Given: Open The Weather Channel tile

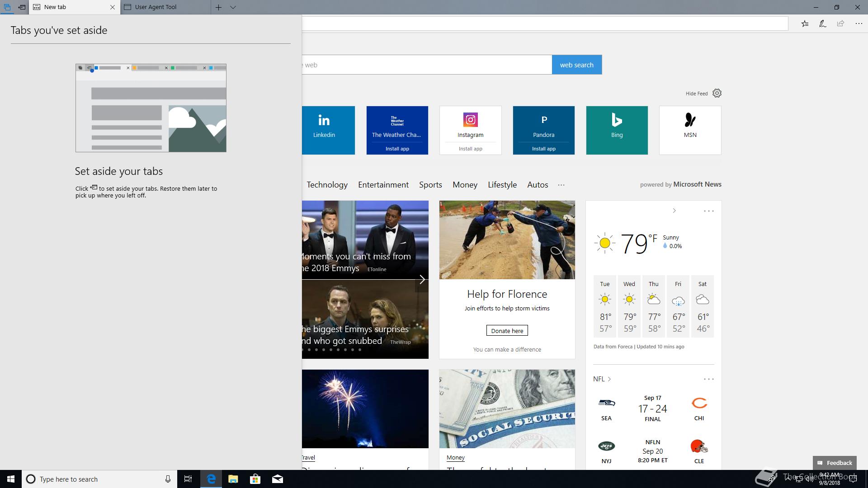Looking at the screenshot, I should tap(397, 124).
